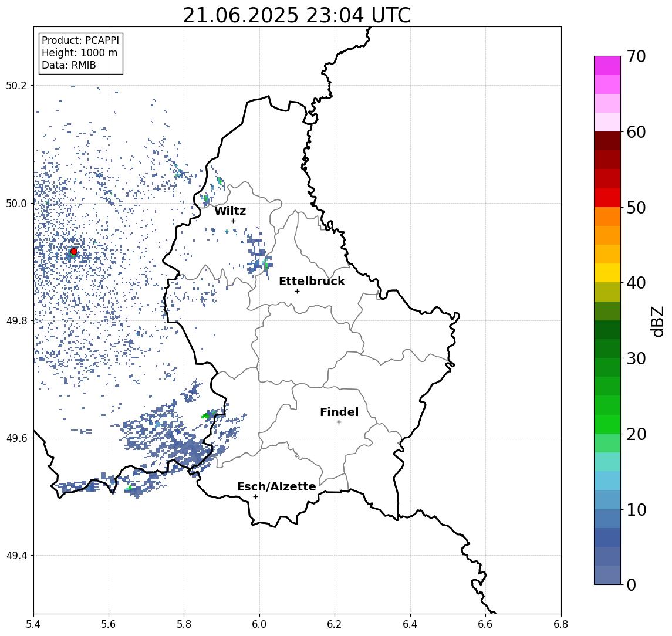
Task: Click the orange colorbar segment below 50
Action: click(x=607, y=216)
